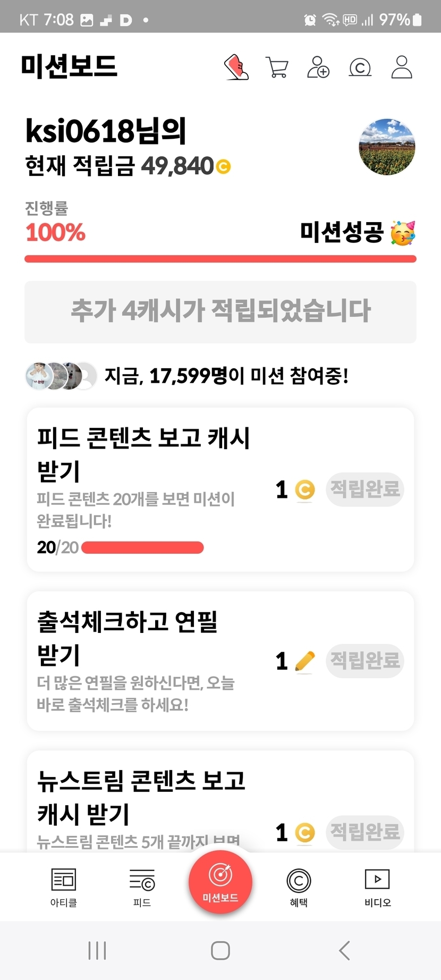Tap the red 100% progress bar

(x=220, y=259)
